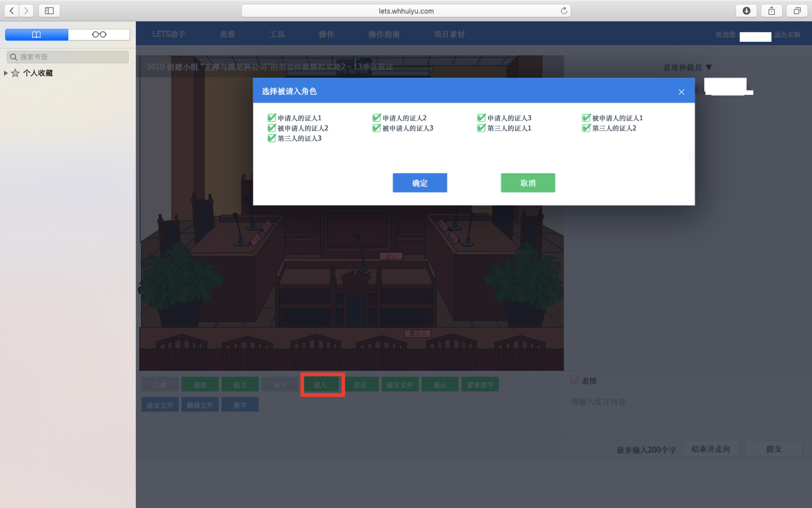The height and width of the screenshot is (508, 812).
Task: Show the tab overview icon
Action: point(797,11)
